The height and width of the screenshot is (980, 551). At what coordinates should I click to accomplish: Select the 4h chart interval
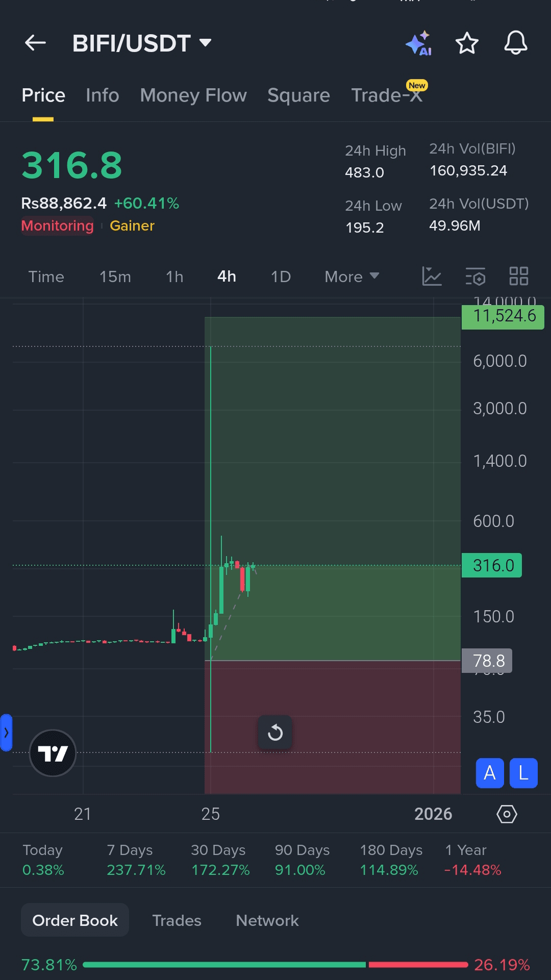227,277
